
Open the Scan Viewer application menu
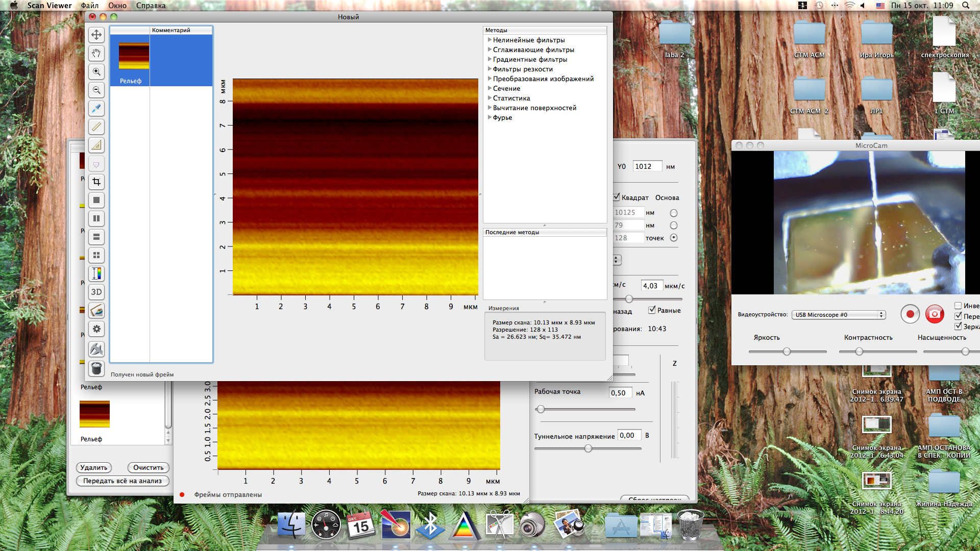pyautogui.click(x=50, y=5)
